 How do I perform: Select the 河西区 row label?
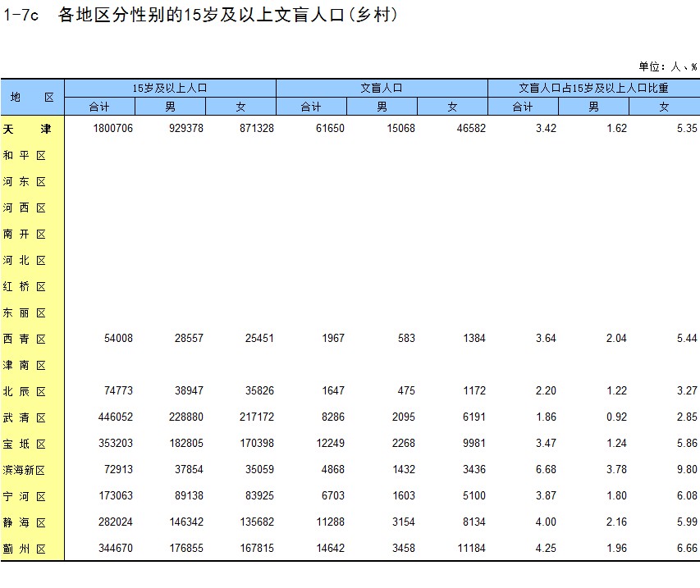[x=25, y=208]
